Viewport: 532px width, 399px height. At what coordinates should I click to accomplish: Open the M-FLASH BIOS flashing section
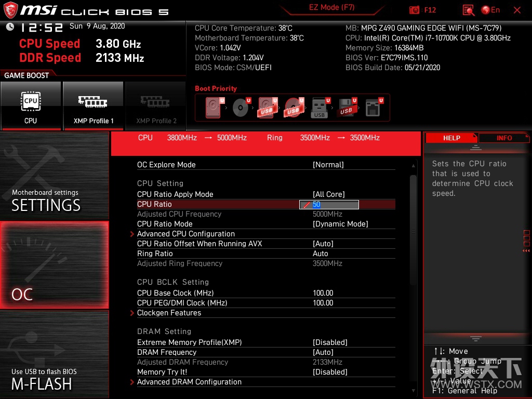55,354
